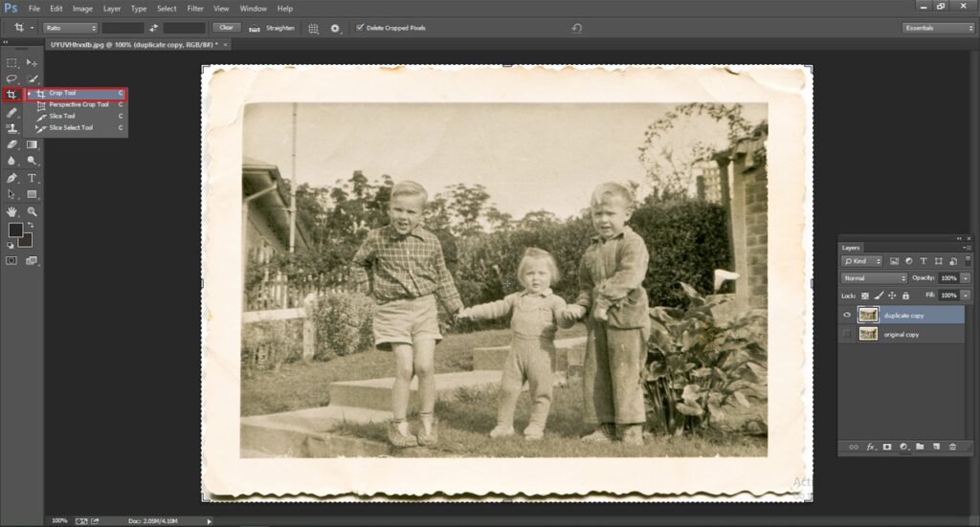This screenshot has height=527, width=980.
Task: Open the Essentials workspace dropdown
Action: click(x=938, y=28)
